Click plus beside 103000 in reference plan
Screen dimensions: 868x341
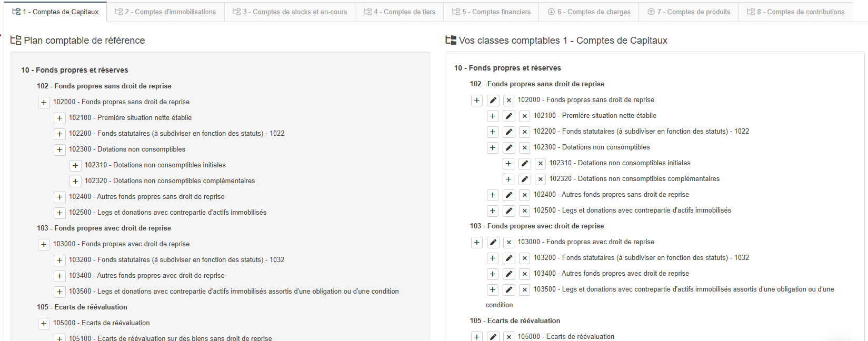[44, 245]
